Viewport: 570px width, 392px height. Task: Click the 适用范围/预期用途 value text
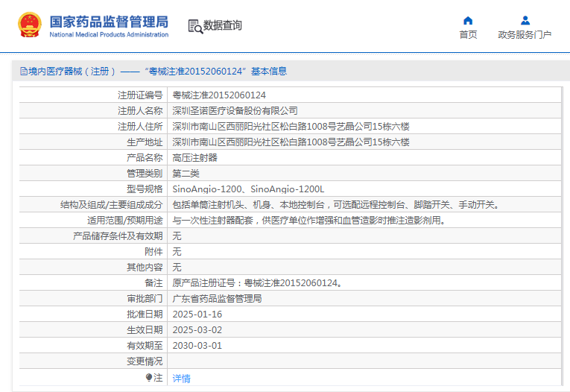pos(309,221)
